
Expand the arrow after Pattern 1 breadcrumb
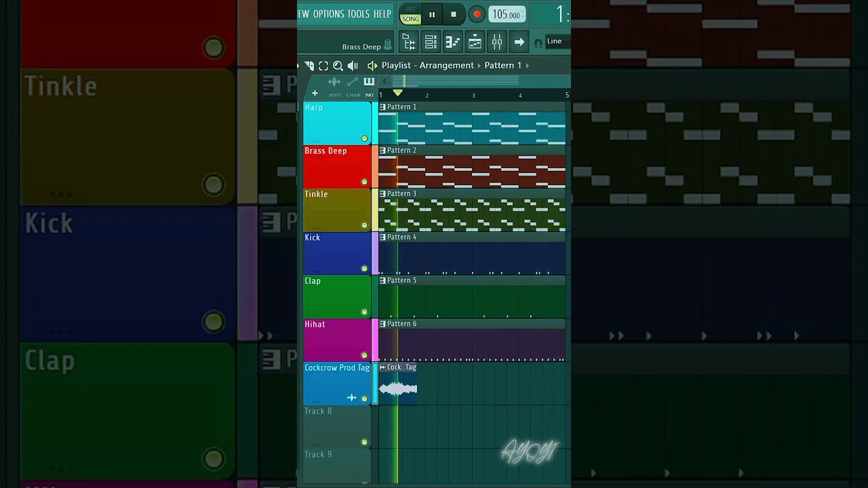tap(528, 66)
